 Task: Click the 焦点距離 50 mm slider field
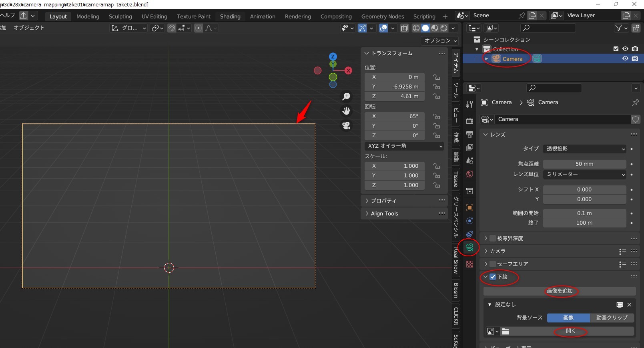tap(584, 164)
